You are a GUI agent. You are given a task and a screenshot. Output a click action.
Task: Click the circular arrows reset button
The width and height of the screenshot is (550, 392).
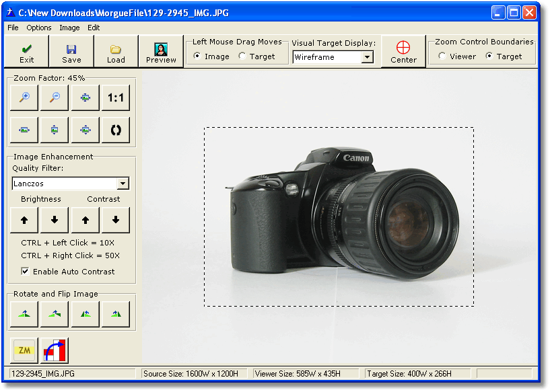[115, 130]
